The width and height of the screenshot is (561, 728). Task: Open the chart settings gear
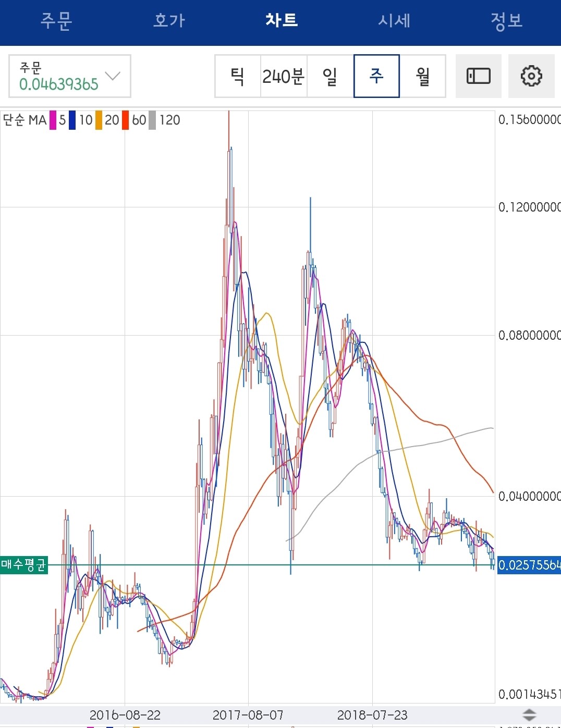pos(531,76)
